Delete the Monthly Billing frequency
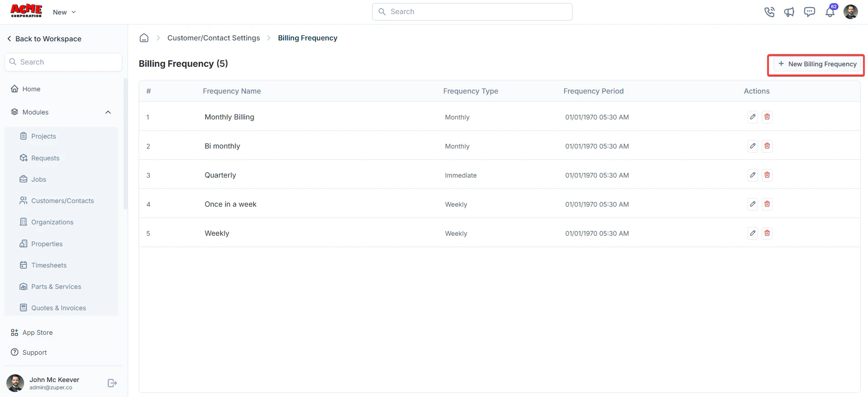Screen dimensions: 868x397 [767, 117]
